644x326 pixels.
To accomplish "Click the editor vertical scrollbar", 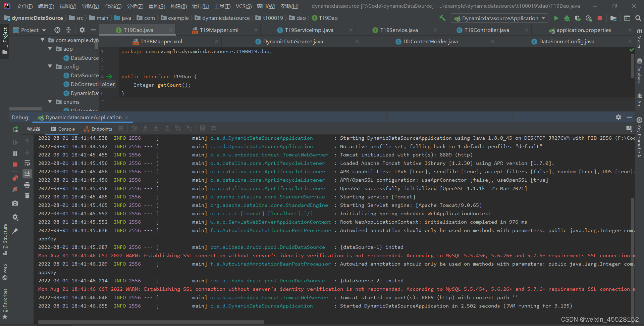I will click(632, 66).
